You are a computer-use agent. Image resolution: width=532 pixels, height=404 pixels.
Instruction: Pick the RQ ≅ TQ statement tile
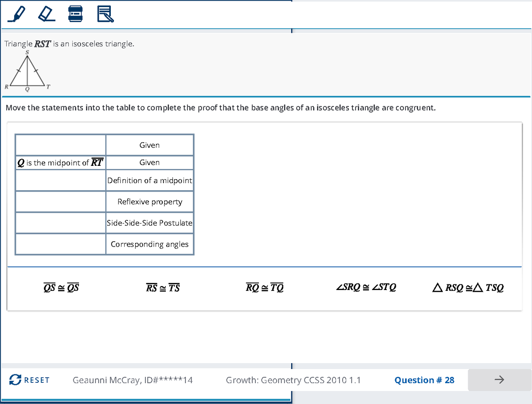coord(265,288)
